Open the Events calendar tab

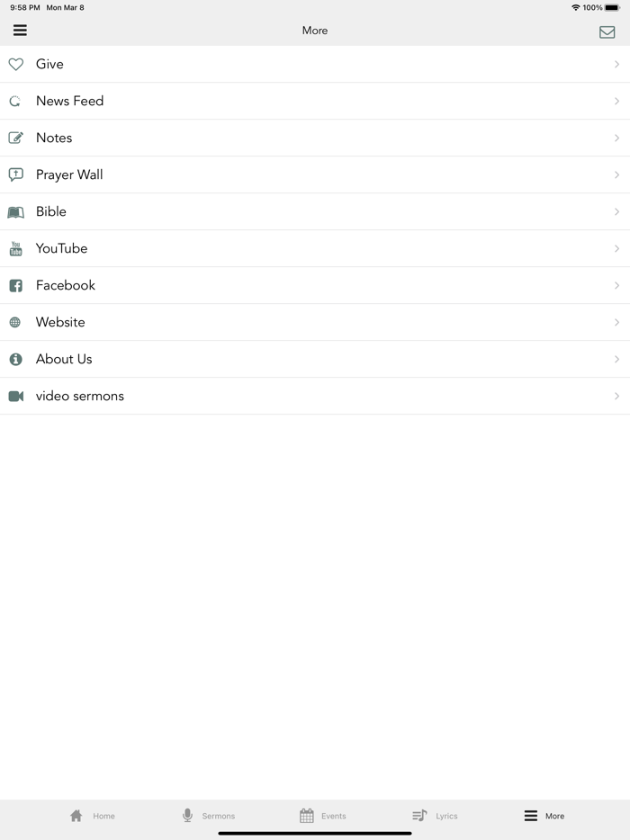click(323, 816)
